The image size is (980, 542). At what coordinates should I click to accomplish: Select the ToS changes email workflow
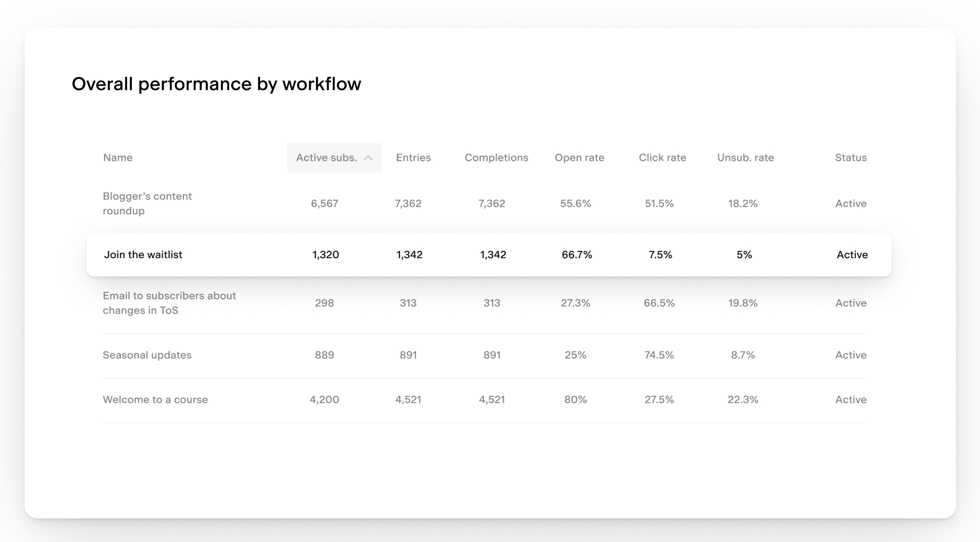170,303
